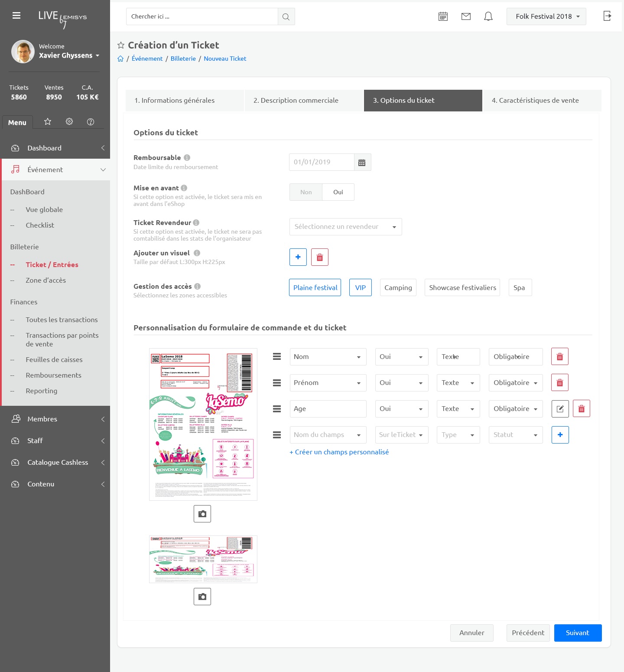Open the favorites star tab in the sidebar
The image size is (624, 672).
[x=48, y=122]
